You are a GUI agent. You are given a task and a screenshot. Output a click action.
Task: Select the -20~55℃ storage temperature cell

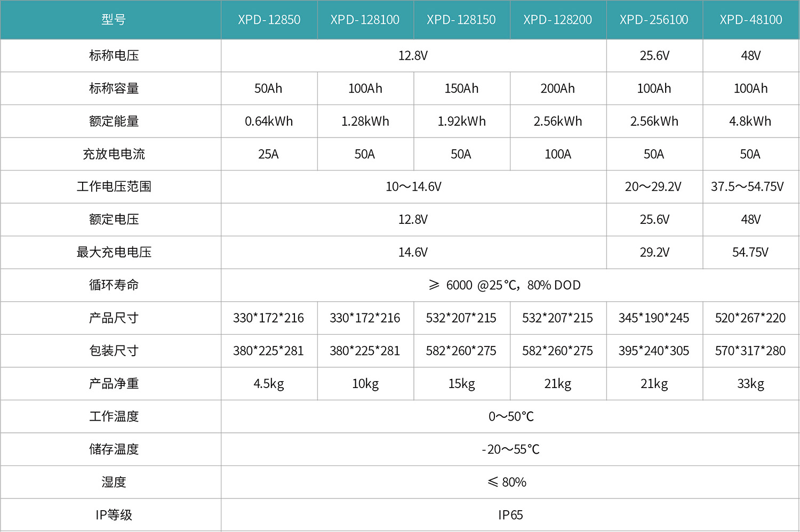pyautogui.click(x=510, y=449)
